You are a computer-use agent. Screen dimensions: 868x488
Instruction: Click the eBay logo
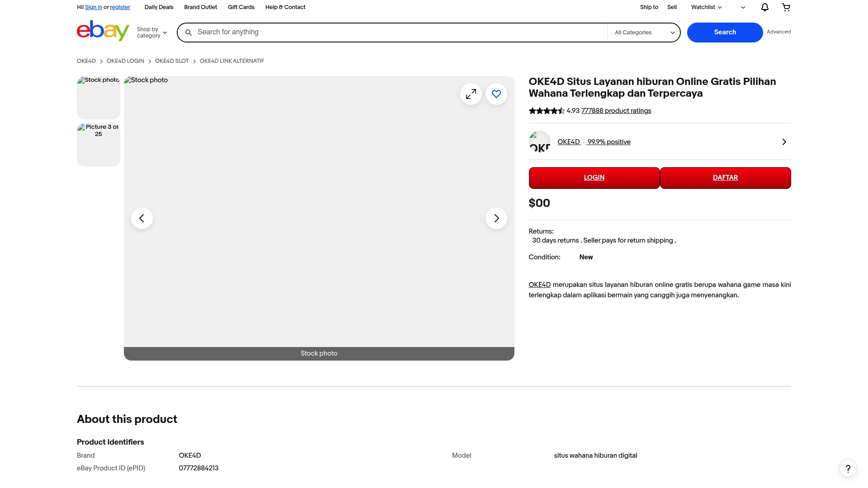(103, 31)
